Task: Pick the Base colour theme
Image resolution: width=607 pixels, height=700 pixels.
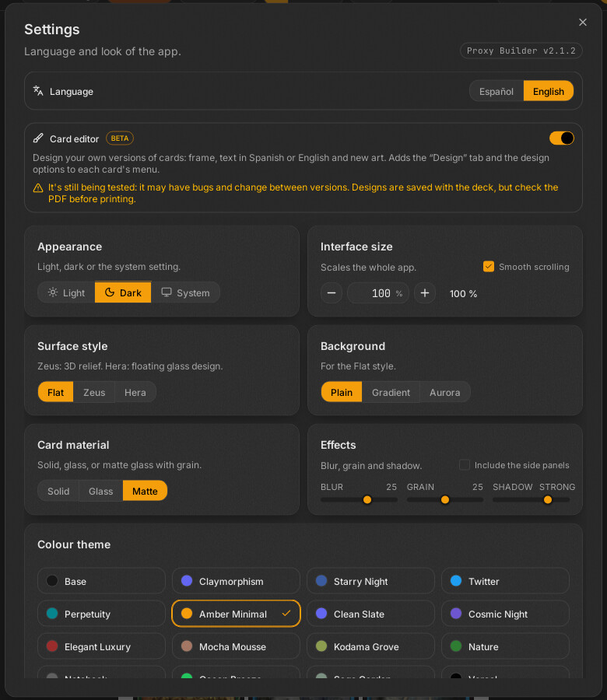Action: point(101,581)
